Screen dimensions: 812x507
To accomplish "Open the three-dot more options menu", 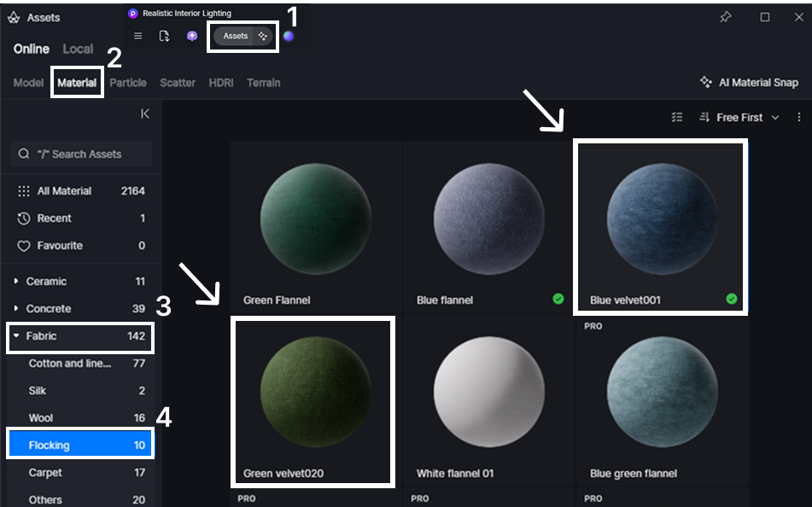I will (799, 118).
